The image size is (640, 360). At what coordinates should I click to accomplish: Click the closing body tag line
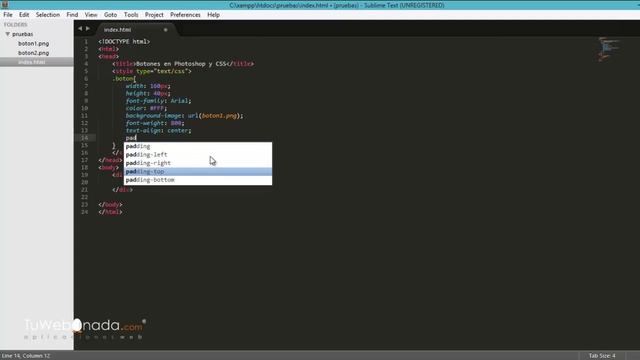coord(110,205)
